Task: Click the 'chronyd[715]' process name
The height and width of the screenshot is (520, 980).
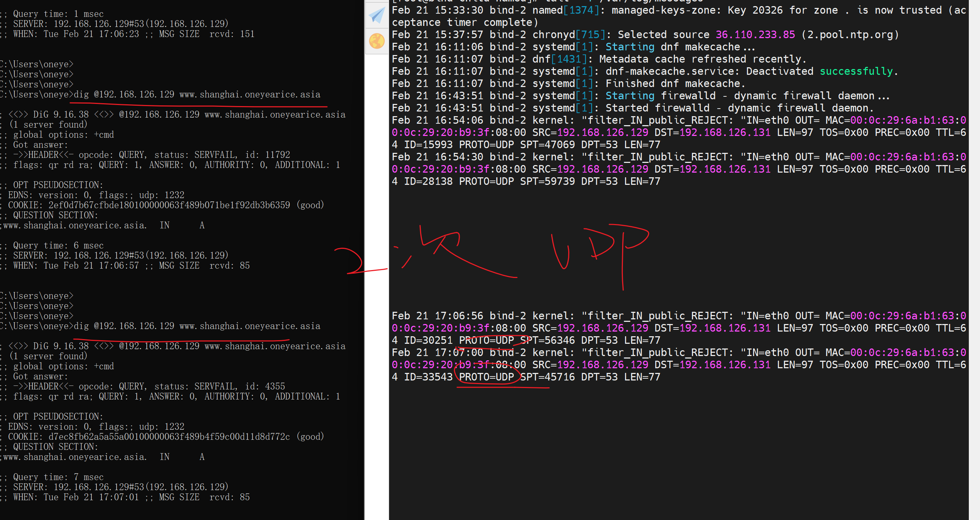Action: point(571,35)
